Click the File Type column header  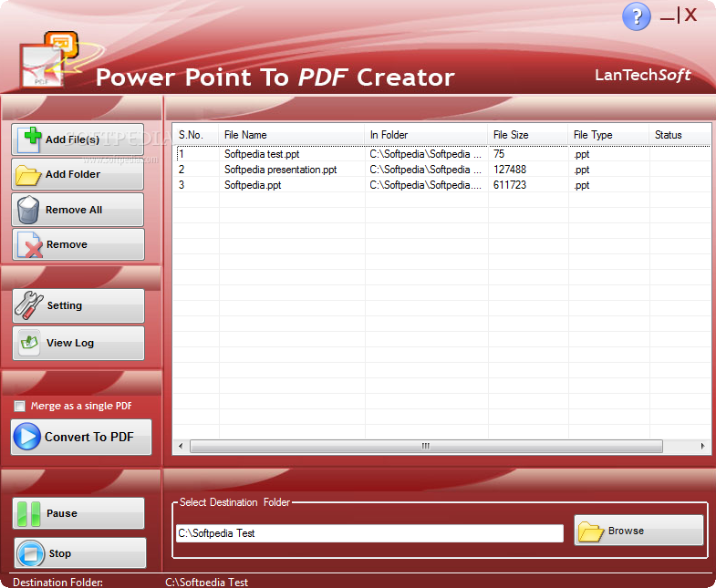click(608, 135)
